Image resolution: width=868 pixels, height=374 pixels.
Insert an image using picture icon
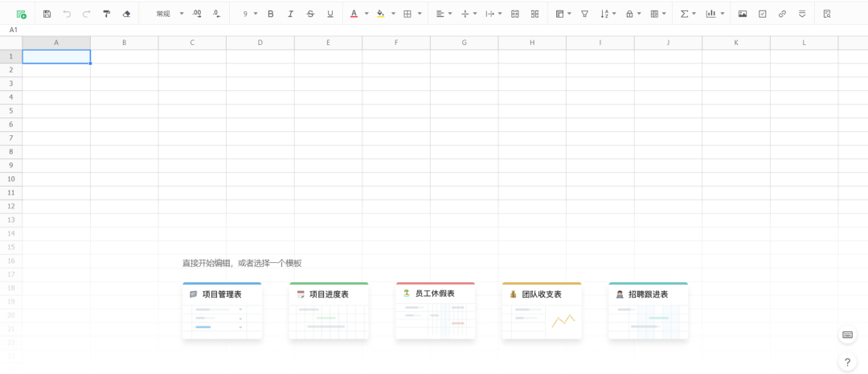742,14
